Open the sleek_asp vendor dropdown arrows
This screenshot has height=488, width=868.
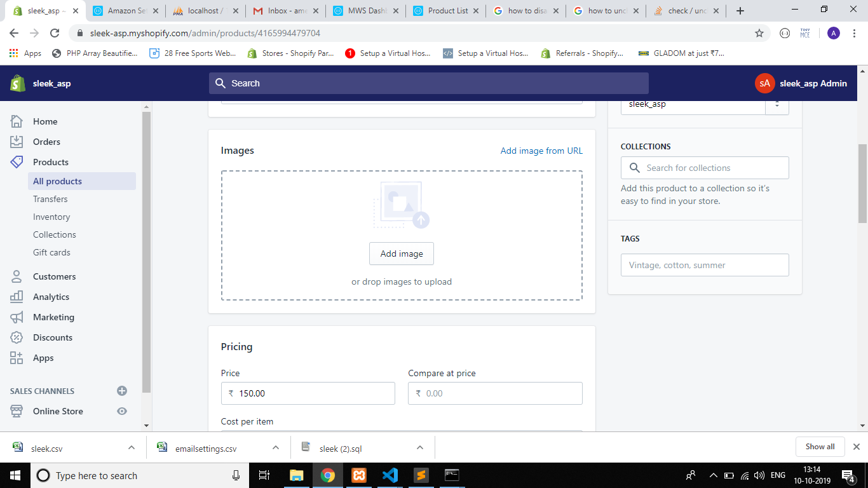[776, 104]
